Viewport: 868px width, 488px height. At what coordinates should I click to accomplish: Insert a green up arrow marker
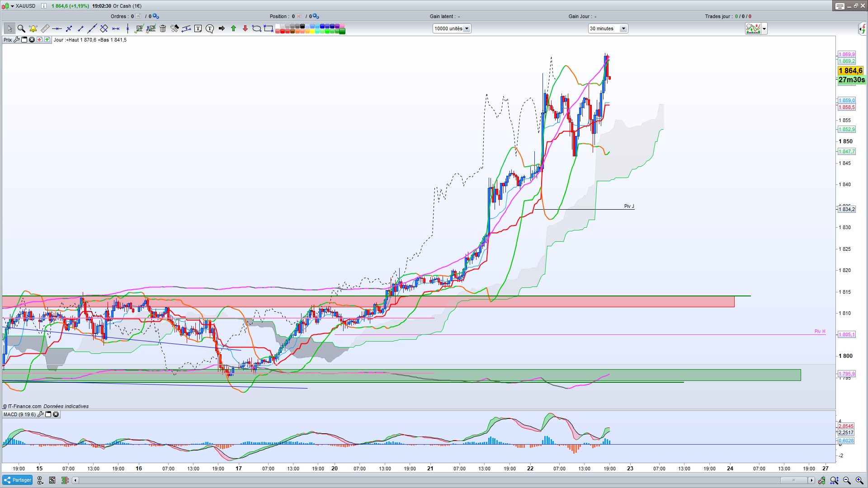point(233,28)
